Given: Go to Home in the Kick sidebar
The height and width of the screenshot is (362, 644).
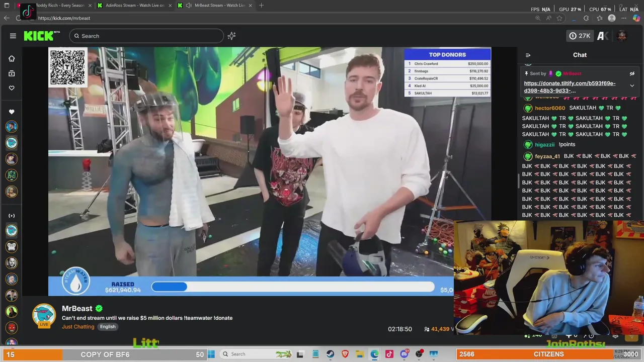Looking at the screenshot, I should pyautogui.click(x=12, y=58).
